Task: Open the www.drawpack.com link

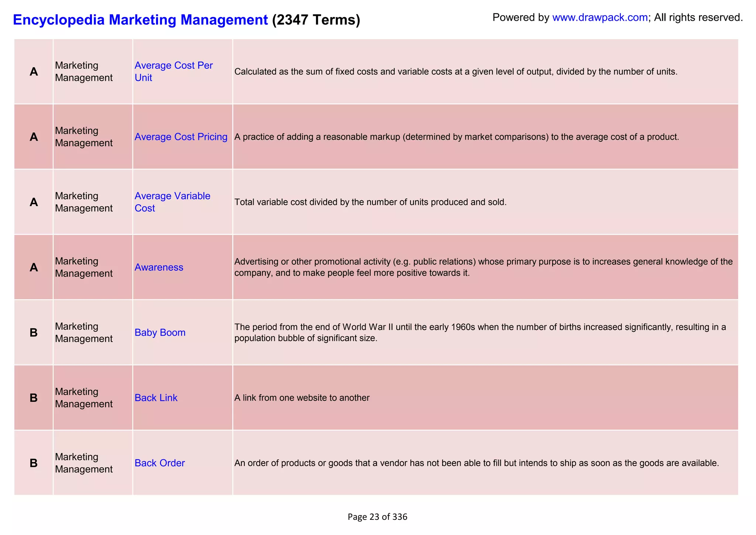Action: point(600,17)
